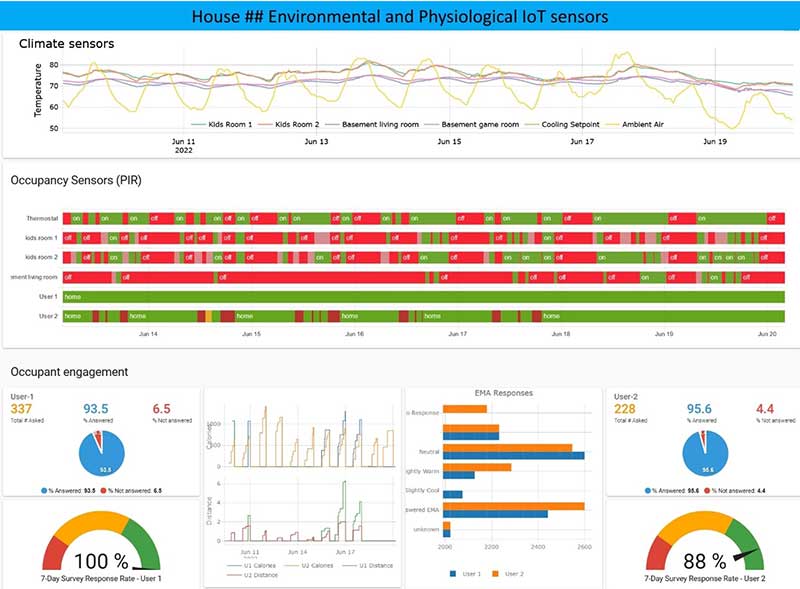Click the User-1 response pie chart
The image size is (800, 589).
click(x=101, y=455)
